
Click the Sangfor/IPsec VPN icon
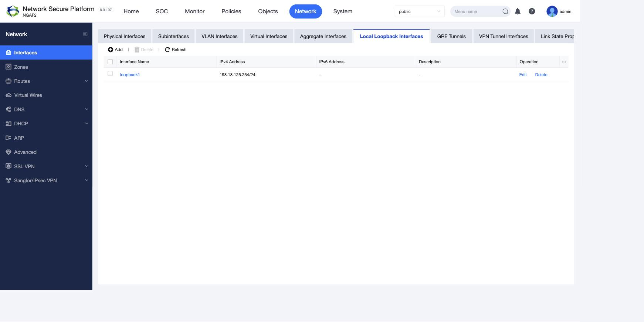click(x=9, y=180)
